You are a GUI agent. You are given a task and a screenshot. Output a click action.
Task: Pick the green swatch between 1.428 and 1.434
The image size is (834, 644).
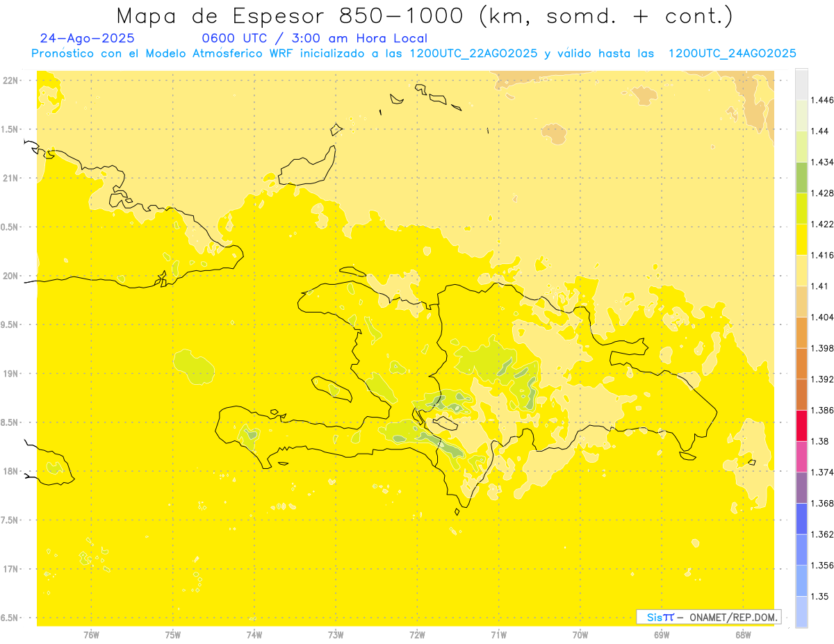point(801,178)
